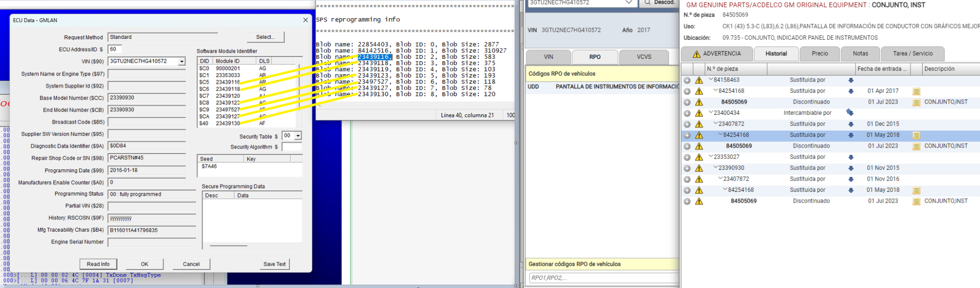Click the Base Model Number ($CC) field
This screenshot has width=980, height=288.
pos(147,98)
